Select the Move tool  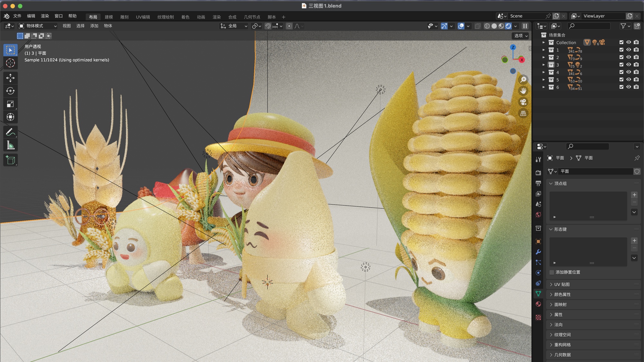(10, 78)
